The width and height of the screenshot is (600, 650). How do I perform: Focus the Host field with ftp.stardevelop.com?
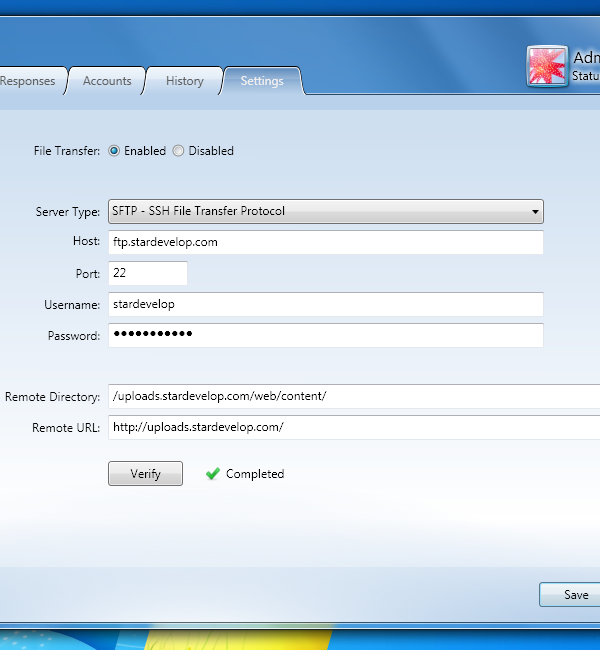(325, 242)
